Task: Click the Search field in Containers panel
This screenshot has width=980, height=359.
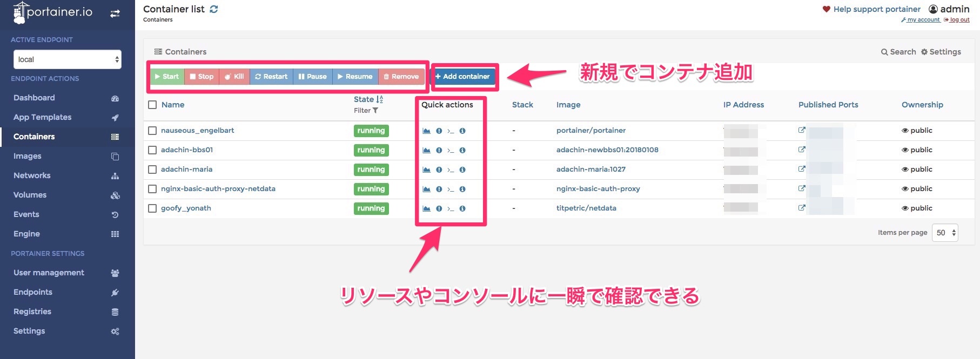Action: (898, 52)
